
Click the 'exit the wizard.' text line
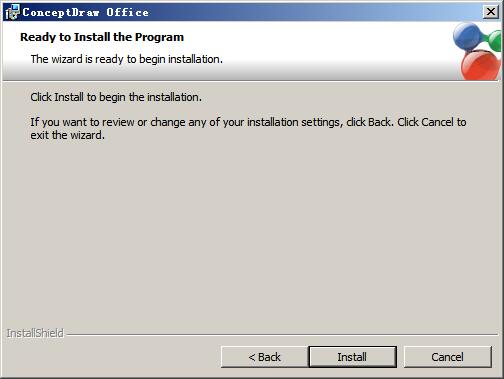pyautogui.click(x=67, y=135)
